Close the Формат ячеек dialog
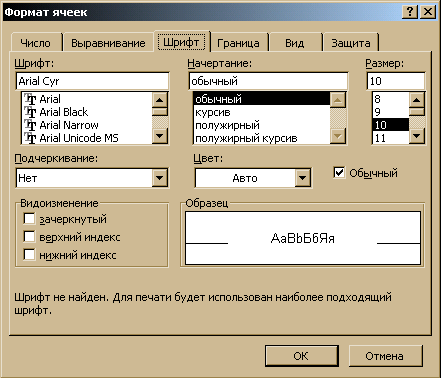The width and height of the screenshot is (441, 378). tap(428, 12)
